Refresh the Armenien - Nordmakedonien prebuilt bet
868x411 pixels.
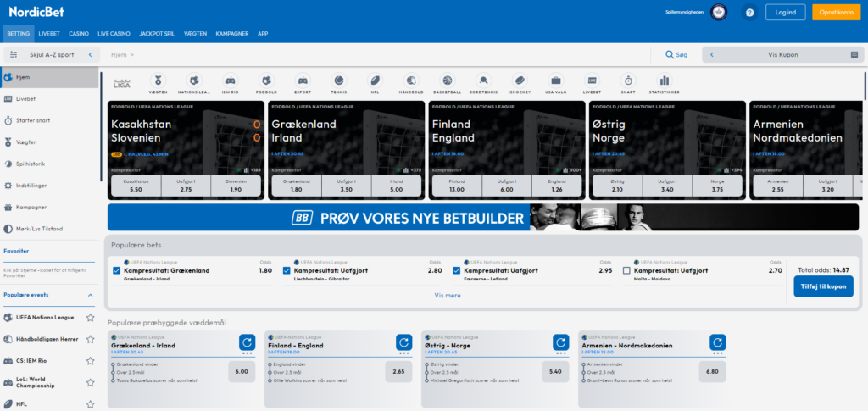point(717,342)
